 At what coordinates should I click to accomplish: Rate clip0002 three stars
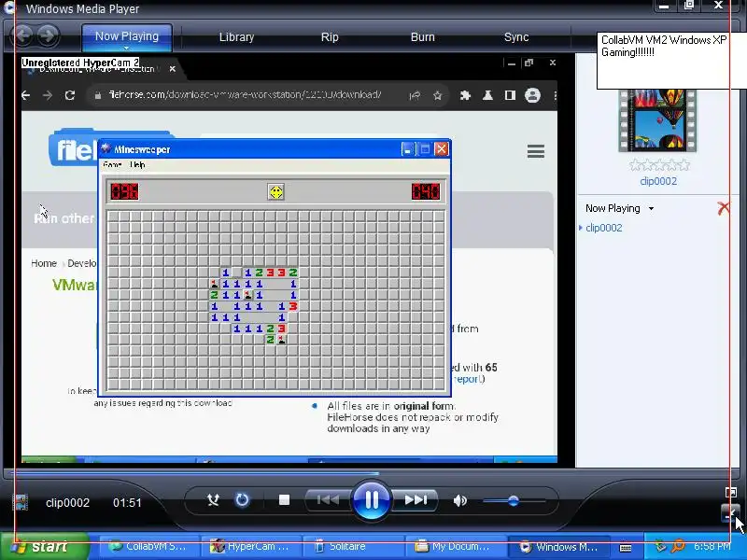click(x=660, y=165)
